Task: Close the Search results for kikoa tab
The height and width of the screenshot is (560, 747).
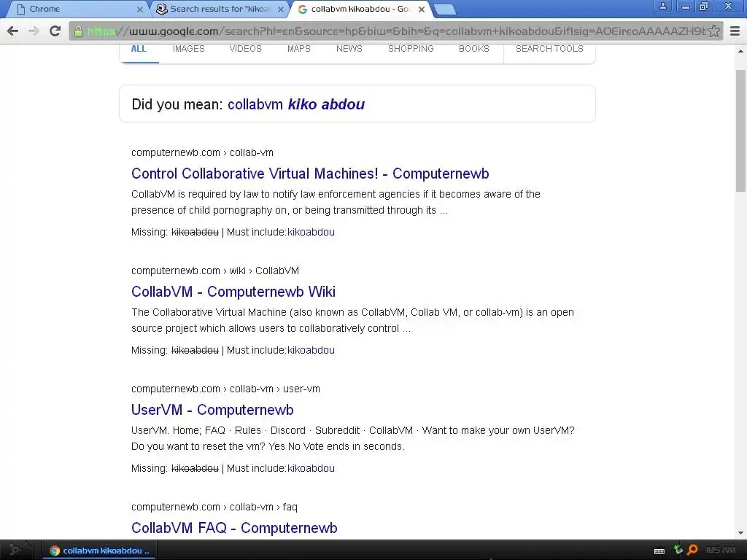Action: coord(281,9)
